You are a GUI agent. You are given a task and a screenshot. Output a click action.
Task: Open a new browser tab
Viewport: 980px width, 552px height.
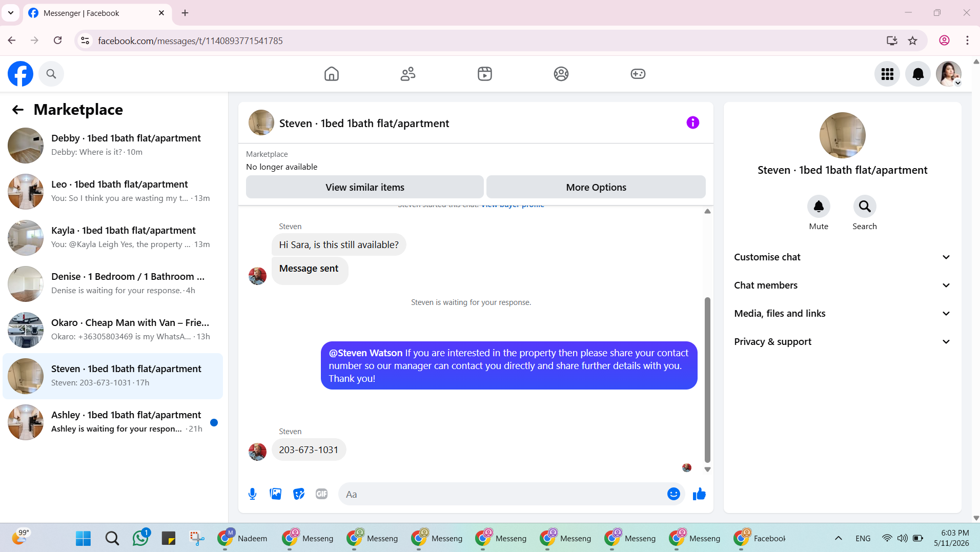(185, 13)
